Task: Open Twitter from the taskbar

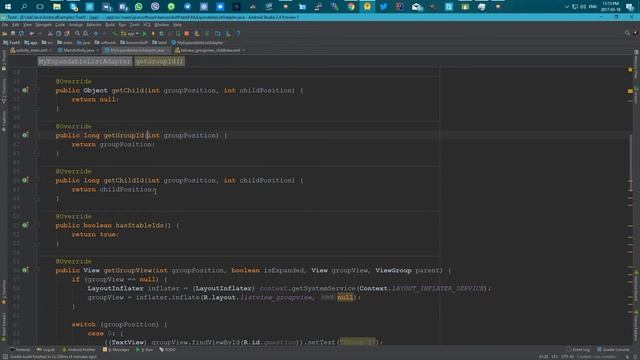Action: [383, 7]
